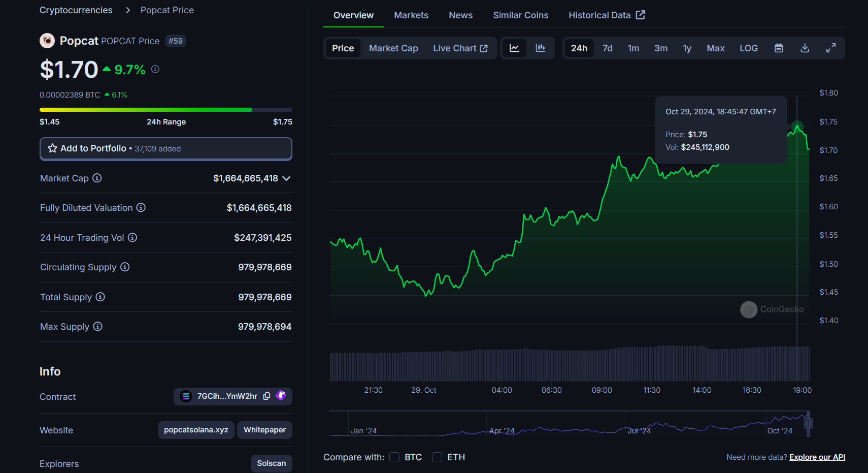Viewport: 868px width, 473px height.
Task: Copy the contract address
Action: pos(266,396)
